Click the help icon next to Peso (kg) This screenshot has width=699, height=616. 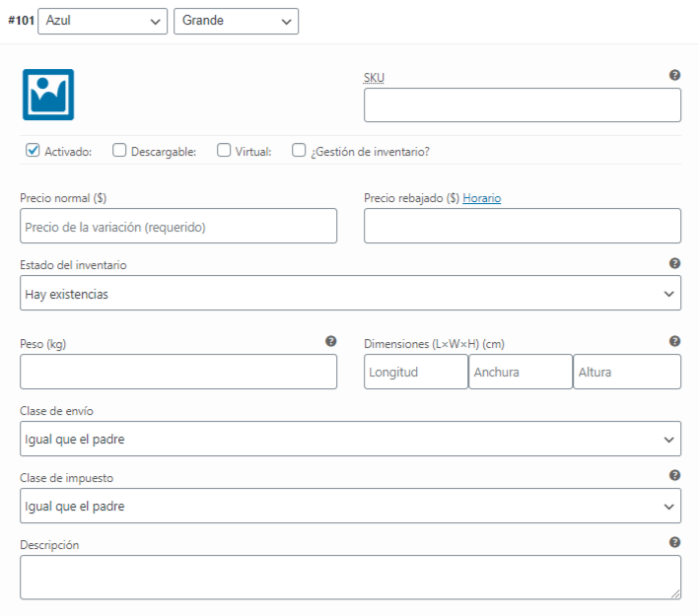click(330, 341)
